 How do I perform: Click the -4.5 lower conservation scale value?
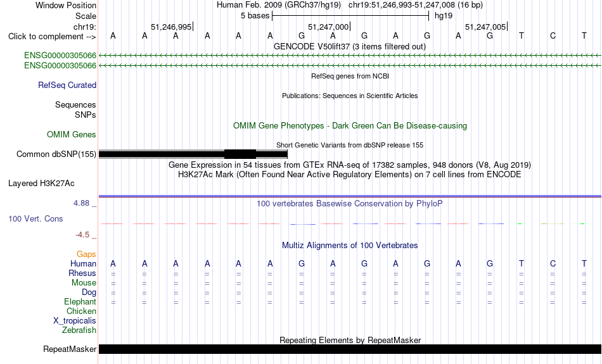[82, 235]
